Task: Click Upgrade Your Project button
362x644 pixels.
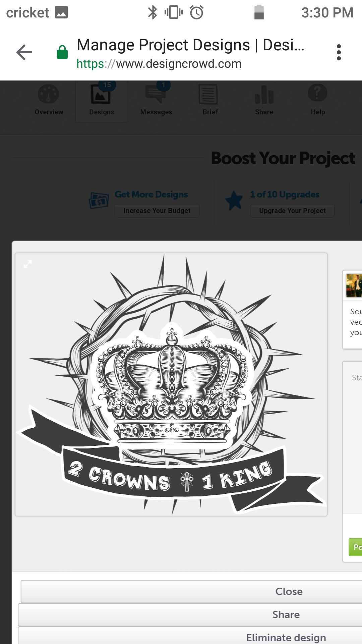Action: [x=292, y=211]
